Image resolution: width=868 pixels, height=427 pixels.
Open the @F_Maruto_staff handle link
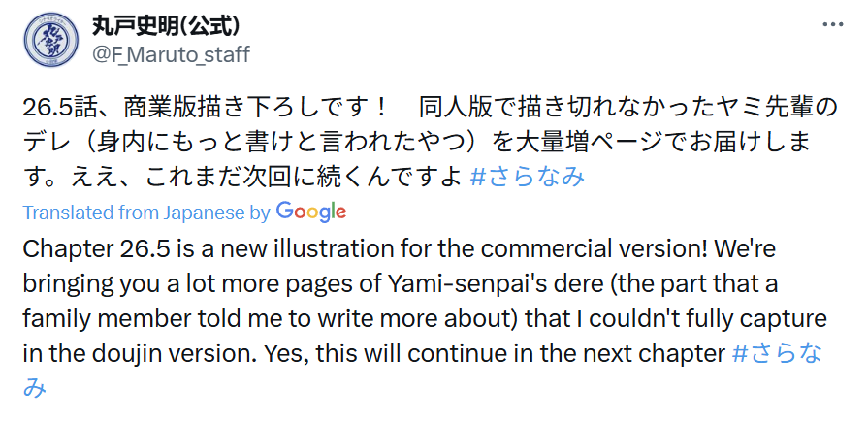pos(171,54)
